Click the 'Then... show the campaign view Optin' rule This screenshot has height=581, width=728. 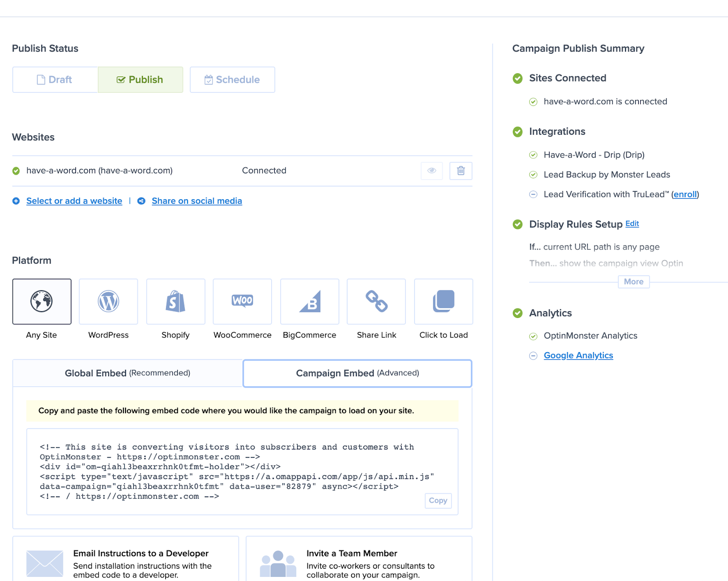(607, 263)
